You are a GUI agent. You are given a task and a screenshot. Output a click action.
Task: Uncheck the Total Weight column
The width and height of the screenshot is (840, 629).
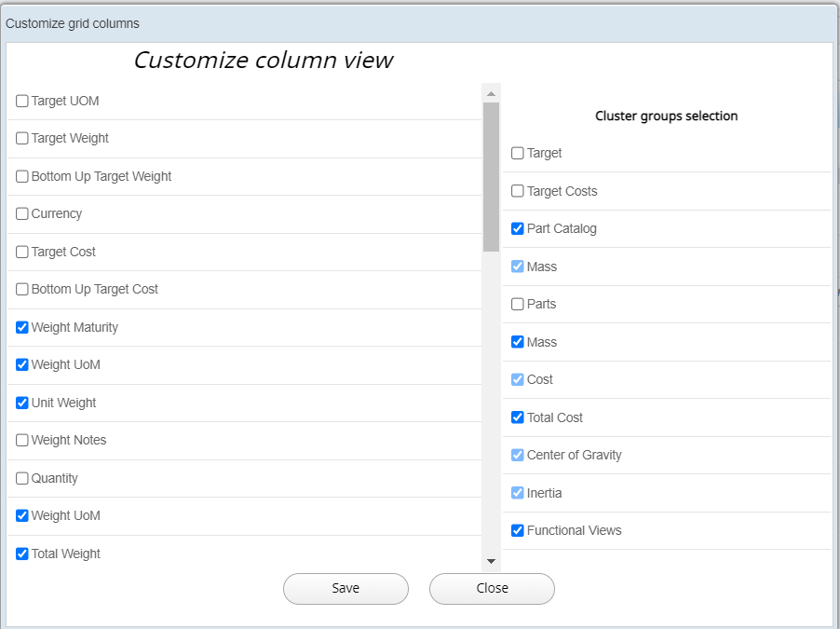click(x=22, y=554)
